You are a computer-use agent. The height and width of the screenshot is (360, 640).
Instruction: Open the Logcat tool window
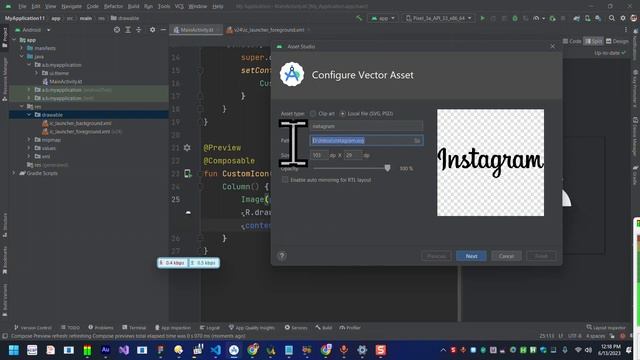210,327
